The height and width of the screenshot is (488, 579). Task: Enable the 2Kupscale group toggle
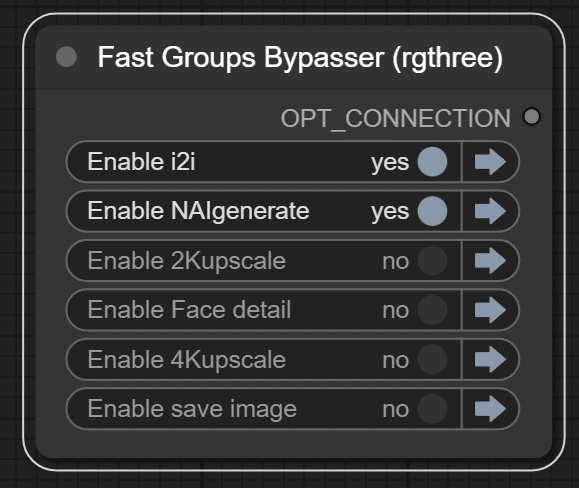(432, 261)
